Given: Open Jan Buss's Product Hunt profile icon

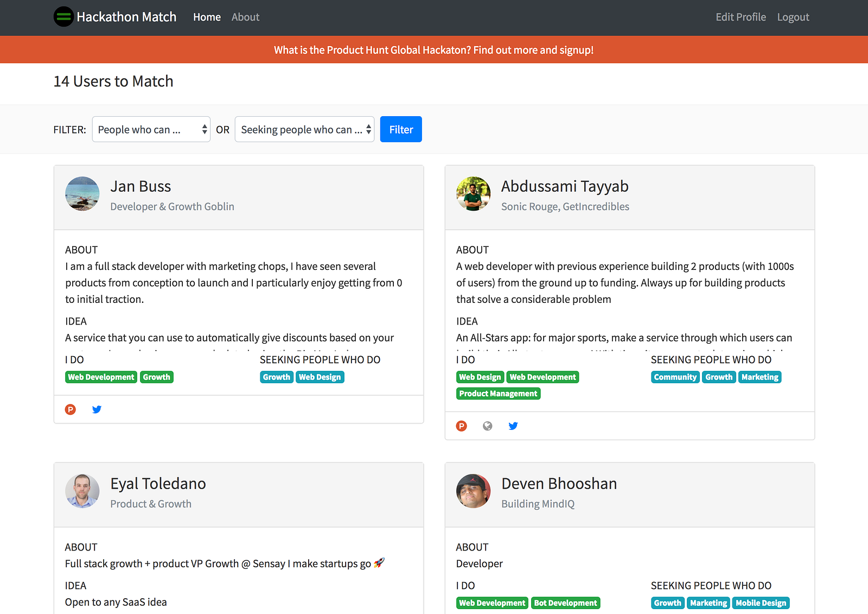Looking at the screenshot, I should tap(71, 409).
